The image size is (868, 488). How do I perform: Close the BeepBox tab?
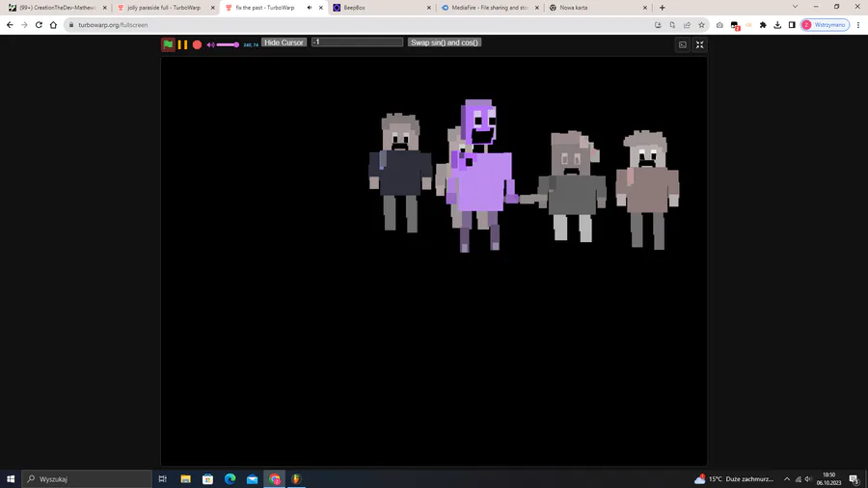(428, 8)
